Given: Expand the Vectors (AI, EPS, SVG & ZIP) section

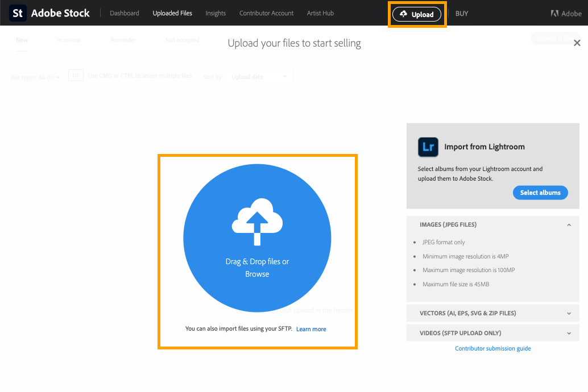Looking at the screenshot, I should (569, 313).
